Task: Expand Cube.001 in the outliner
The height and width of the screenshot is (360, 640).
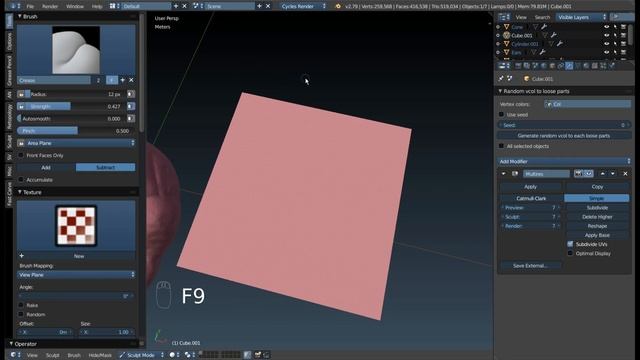Action: coord(498,36)
